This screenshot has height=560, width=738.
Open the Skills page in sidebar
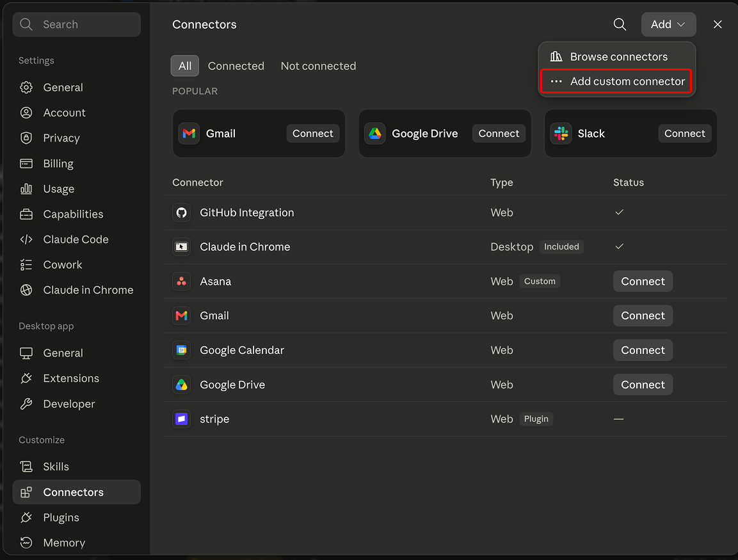(77, 467)
